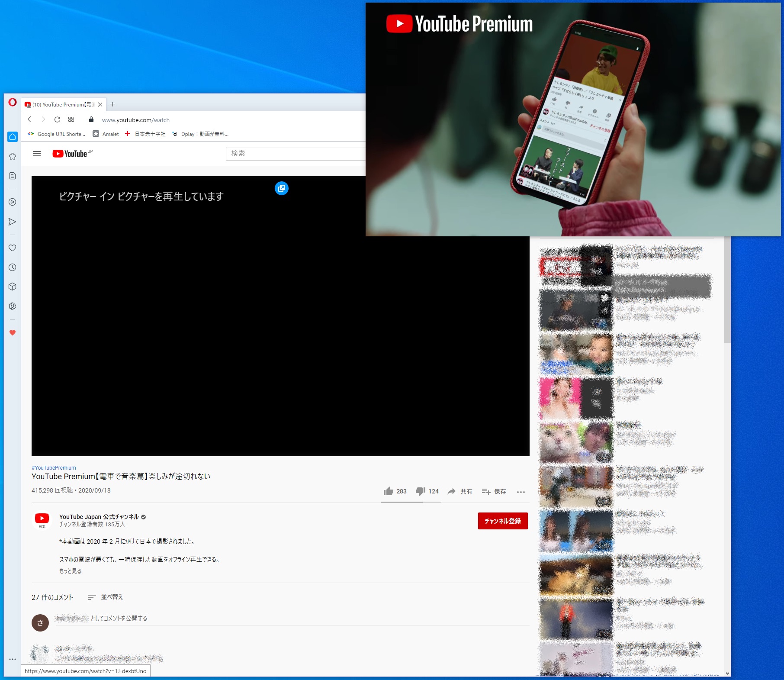
Task: Click the padlock site security icon
Action: point(91,119)
